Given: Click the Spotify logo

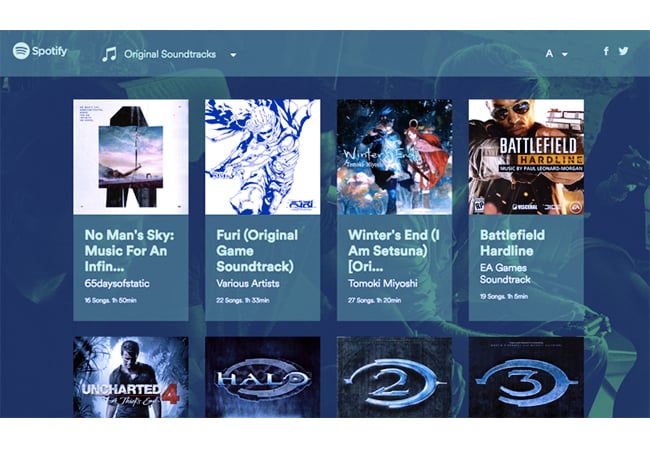Looking at the screenshot, I should (40, 51).
